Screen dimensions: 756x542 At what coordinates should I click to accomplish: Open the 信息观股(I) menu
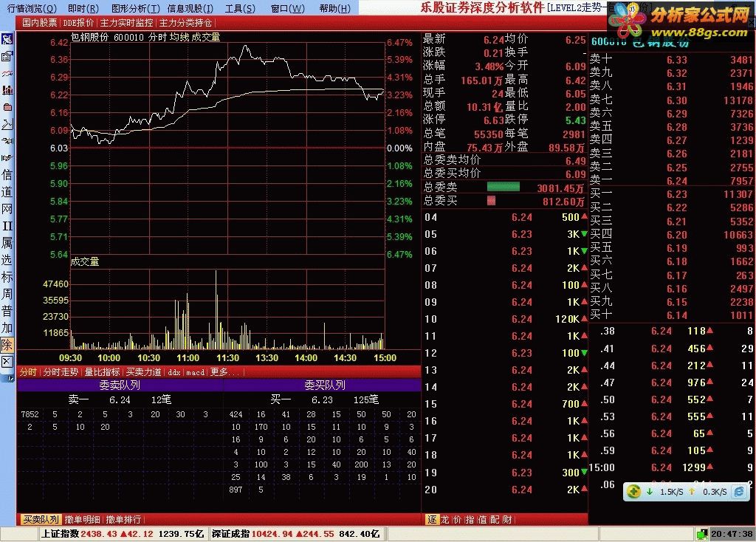190,9
